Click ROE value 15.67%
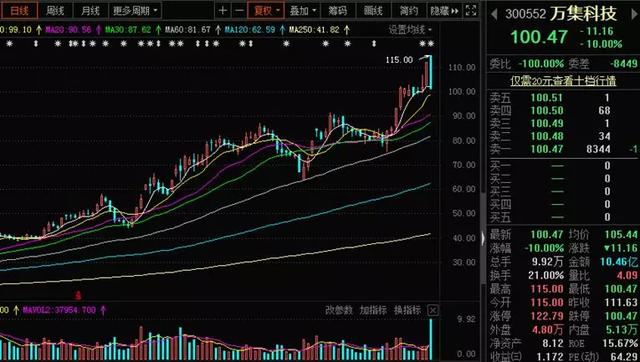640x362 pixels. click(620, 343)
